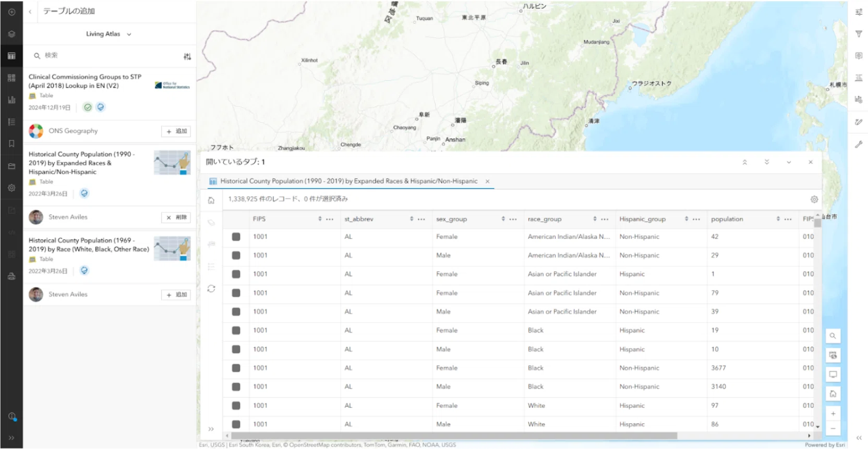Screen dimensions: 868x449
Task: Click the horizontal table scrollbar
Action: coord(454,435)
